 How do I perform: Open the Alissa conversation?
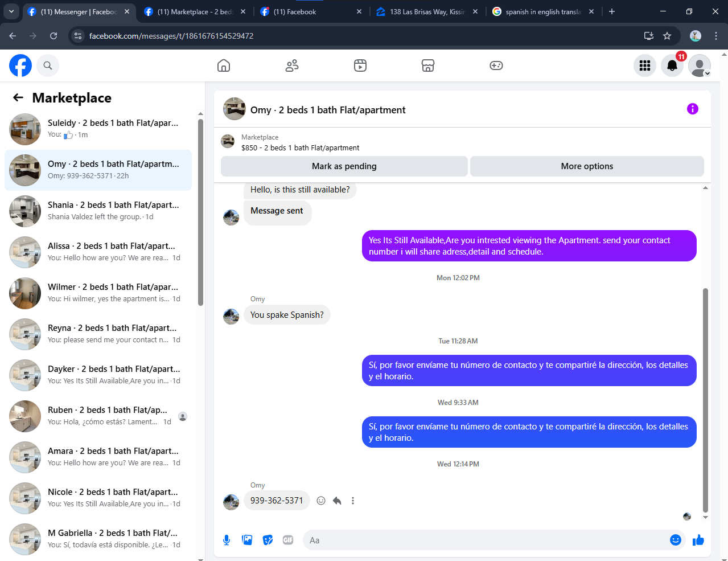point(98,252)
